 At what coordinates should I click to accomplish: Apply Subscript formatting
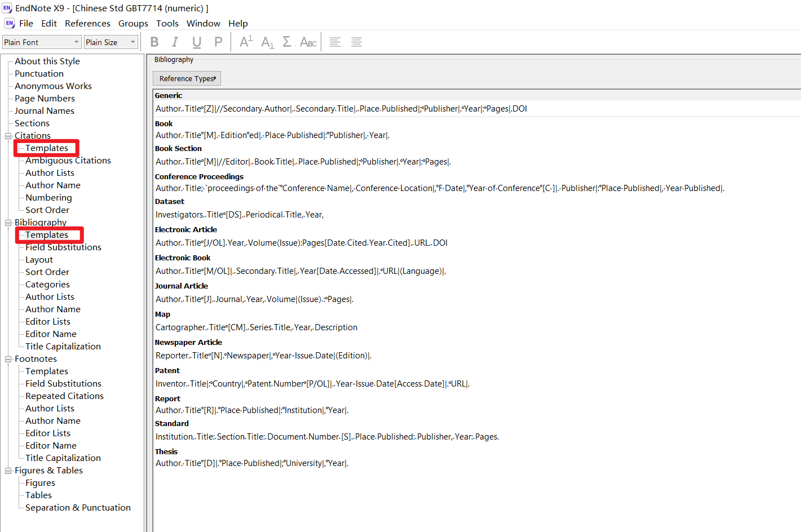[268, 42]
